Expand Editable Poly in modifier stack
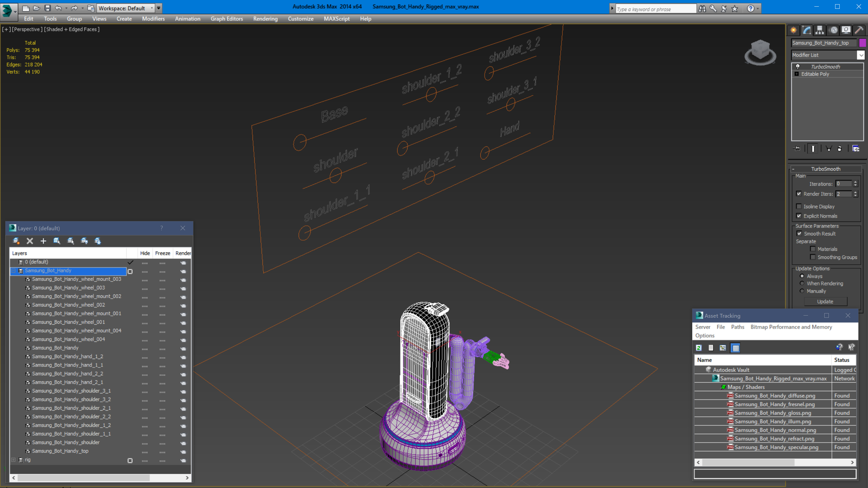This screenshot has width=868, height=488. point(797,74)
